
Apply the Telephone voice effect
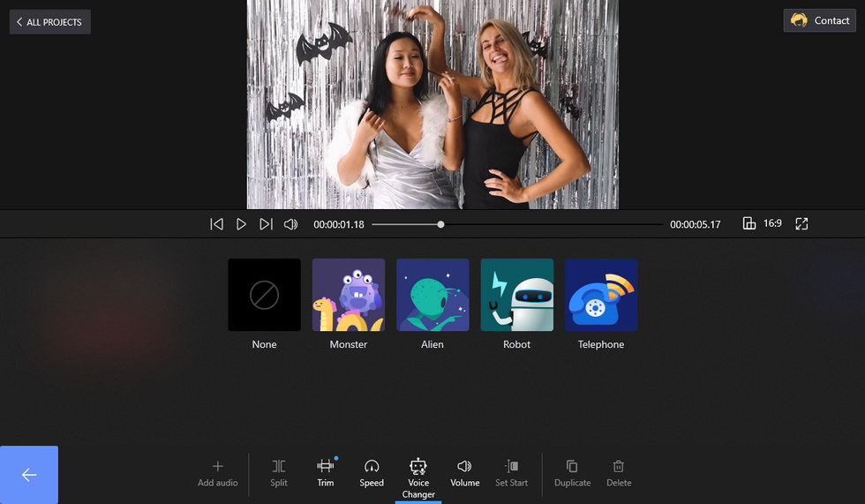coord(601,295)
